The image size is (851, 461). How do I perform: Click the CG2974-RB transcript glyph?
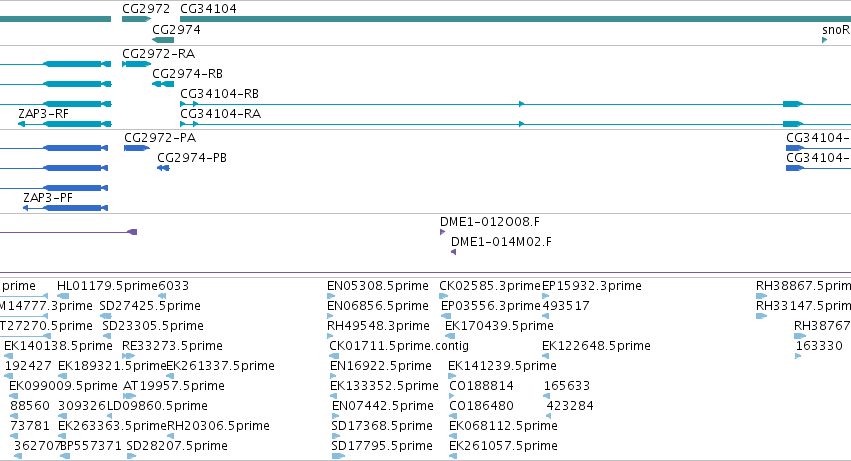[163, 84]
